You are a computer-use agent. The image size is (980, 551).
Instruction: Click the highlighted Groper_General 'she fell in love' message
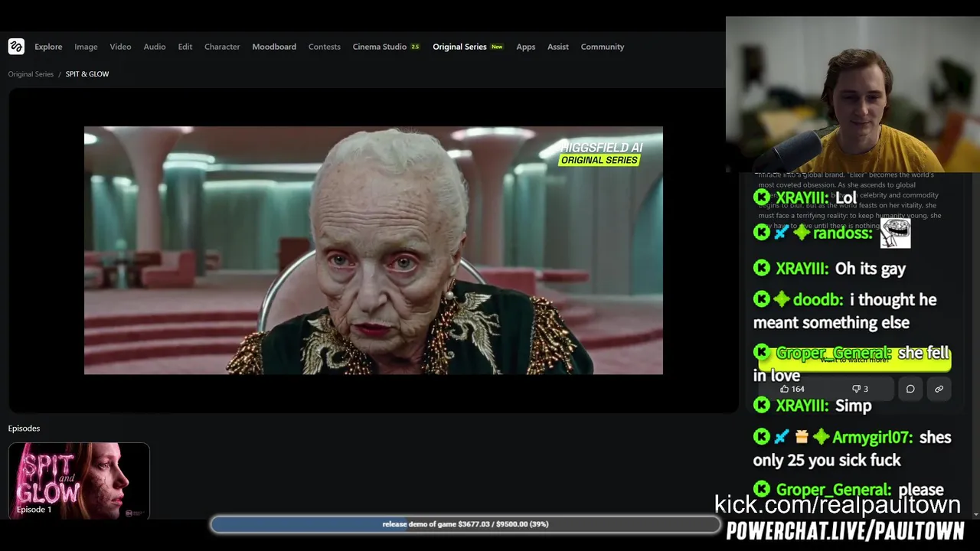coord(852,364)
